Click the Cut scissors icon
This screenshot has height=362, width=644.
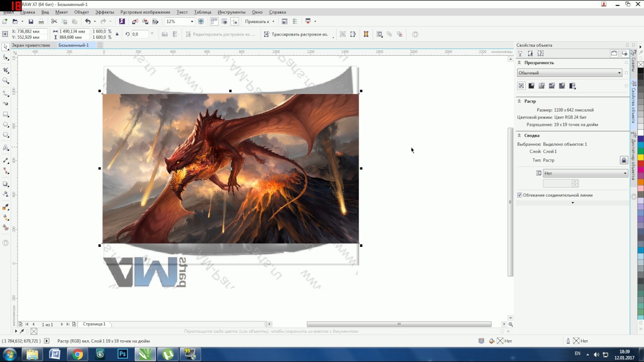point(54,22)
